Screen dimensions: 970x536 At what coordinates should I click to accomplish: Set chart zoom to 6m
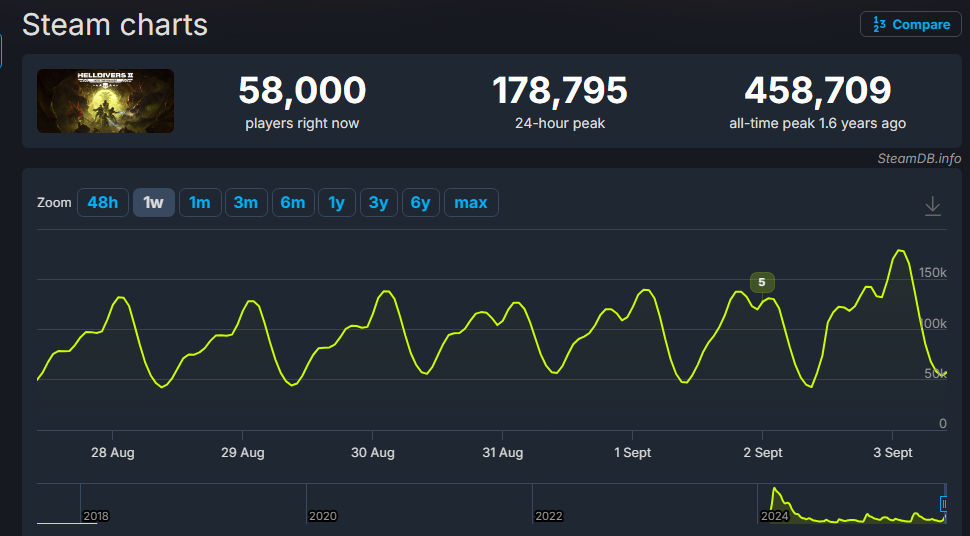293,202
